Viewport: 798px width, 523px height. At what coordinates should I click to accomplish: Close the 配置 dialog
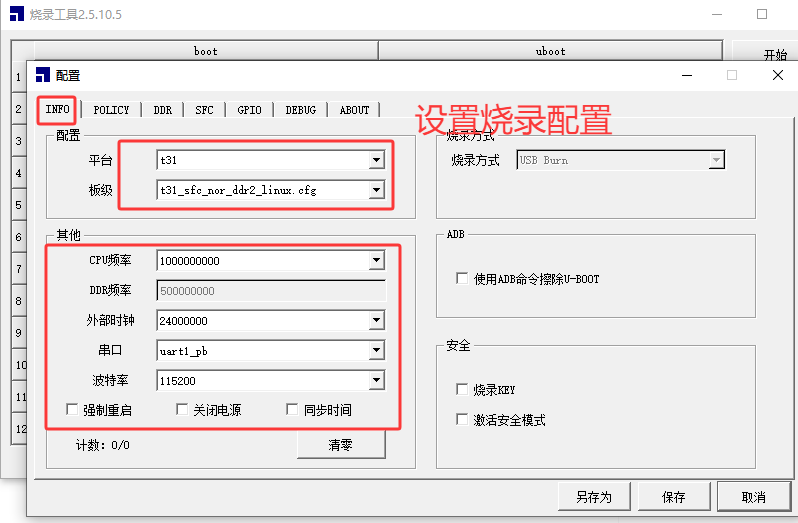[778, 75]
